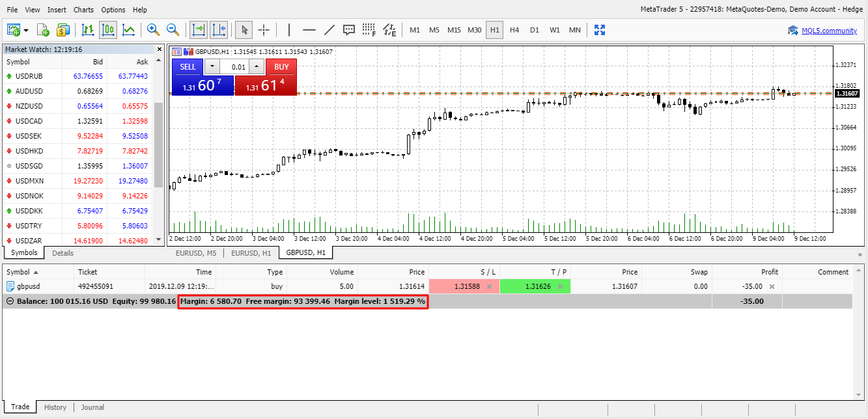Viewport: 868px width, 419px height.
Task: Draw a horizontal line tool
Action: click(x=309, y=30)
